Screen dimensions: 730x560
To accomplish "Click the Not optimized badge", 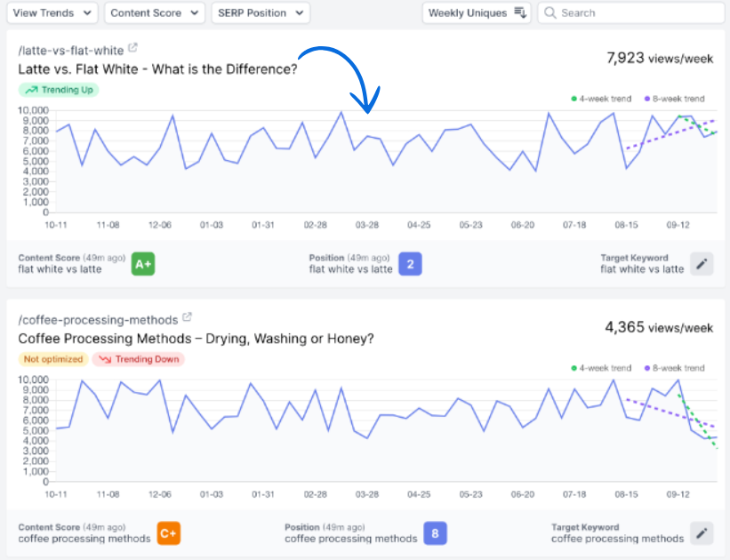I will (x=53, y=359).
